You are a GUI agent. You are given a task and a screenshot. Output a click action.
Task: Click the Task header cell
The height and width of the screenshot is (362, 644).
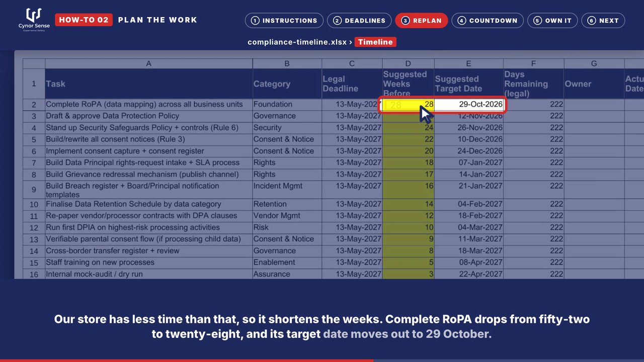(148, 84)
